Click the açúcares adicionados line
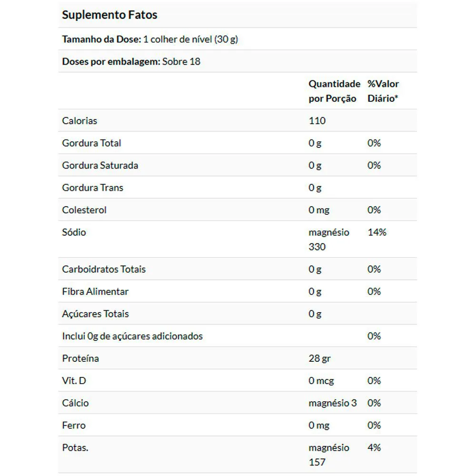The width and height of the screenshot is (476, 476). (132, 336)
